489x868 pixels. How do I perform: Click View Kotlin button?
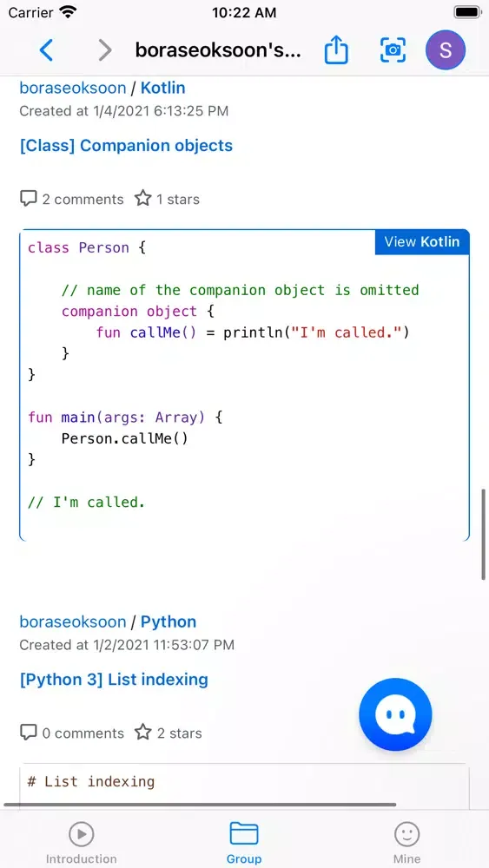point(422,242)
